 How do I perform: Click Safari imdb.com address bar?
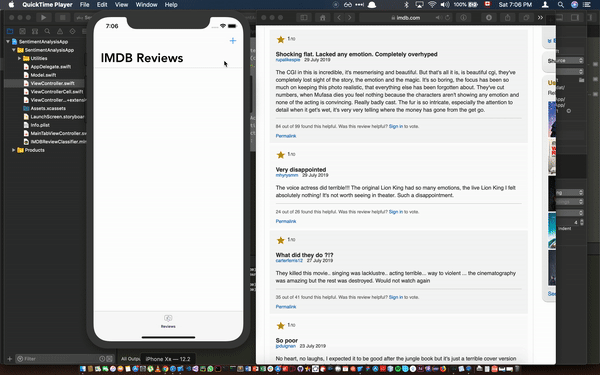[x=406, y=18]
